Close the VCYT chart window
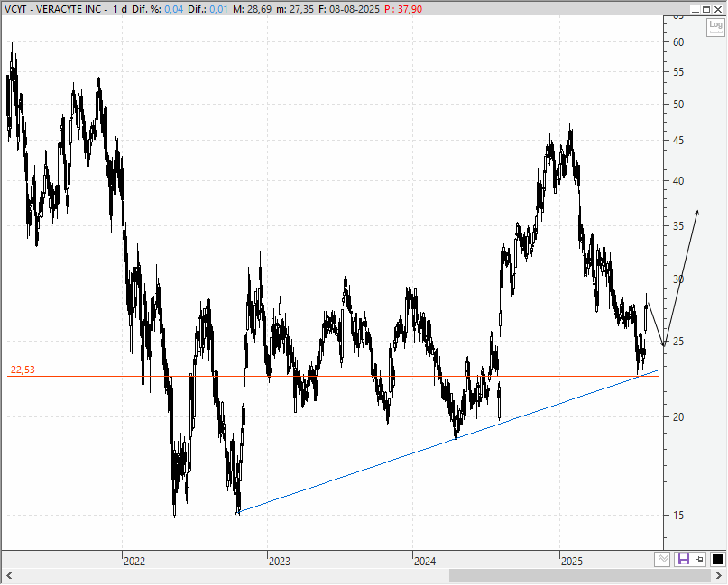Screen dimensions: 728x585 click(718, 9)
